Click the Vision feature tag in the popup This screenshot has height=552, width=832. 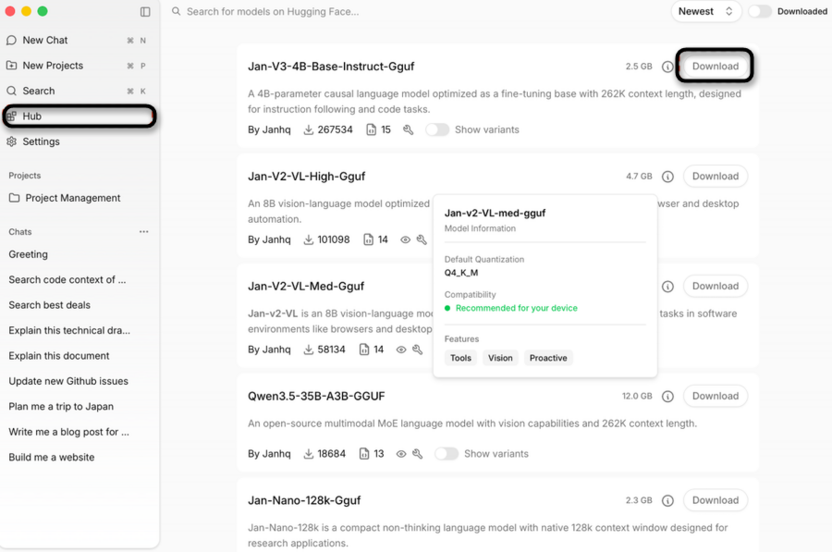500,358
